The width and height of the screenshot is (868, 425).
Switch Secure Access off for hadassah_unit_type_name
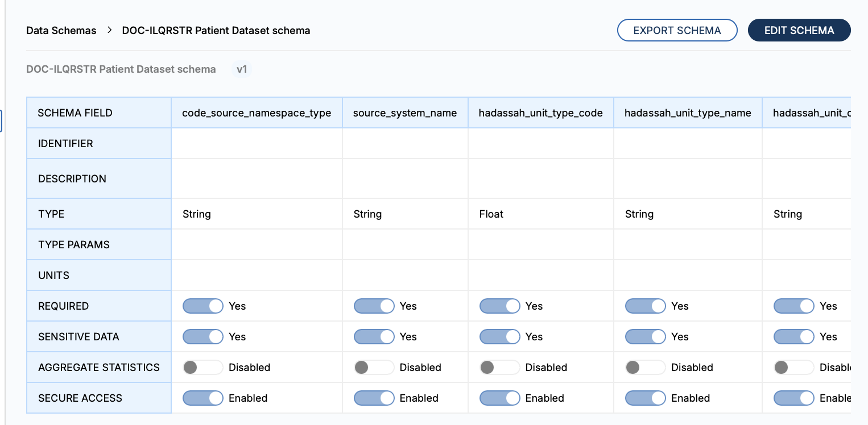tap(646, 398)
